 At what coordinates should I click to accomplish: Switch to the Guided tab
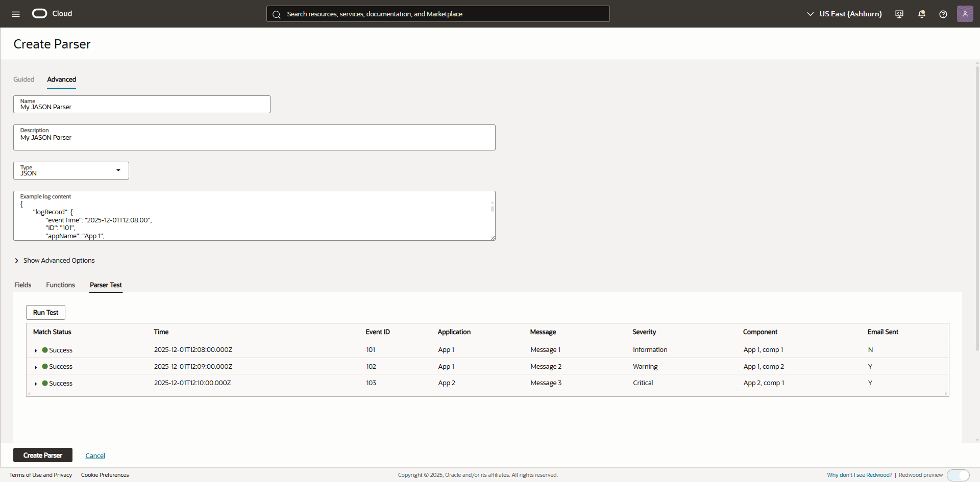click(23, 80)
